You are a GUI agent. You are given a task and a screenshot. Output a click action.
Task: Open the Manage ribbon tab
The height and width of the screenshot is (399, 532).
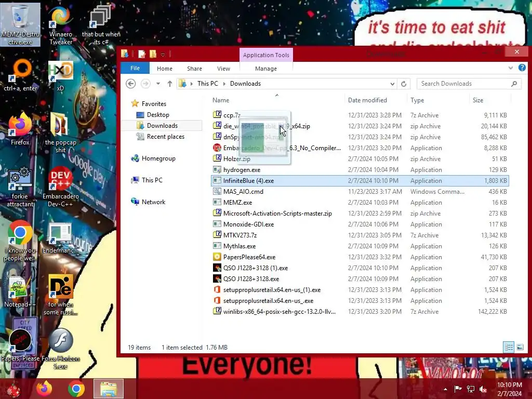point(266,69)
